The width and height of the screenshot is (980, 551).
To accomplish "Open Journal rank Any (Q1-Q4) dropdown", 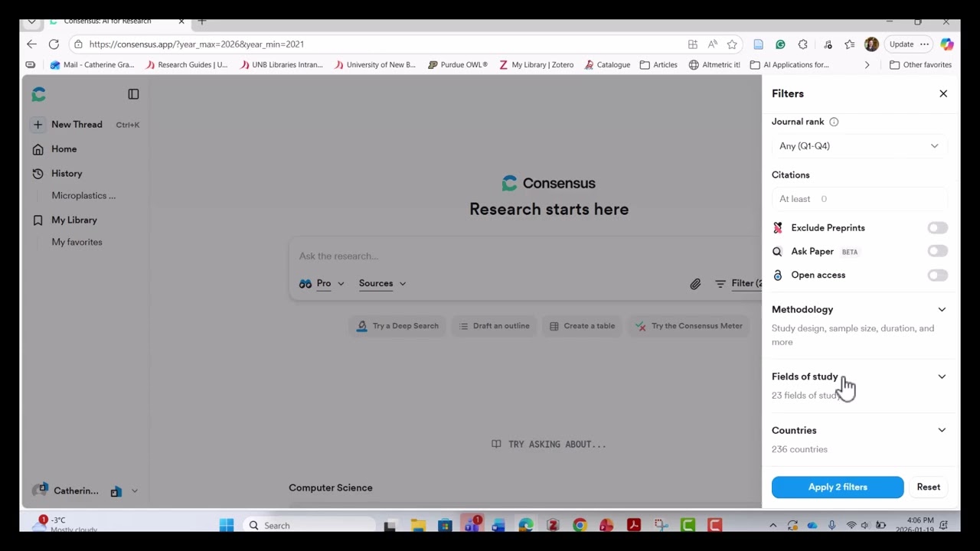I will tap(859, 146).
